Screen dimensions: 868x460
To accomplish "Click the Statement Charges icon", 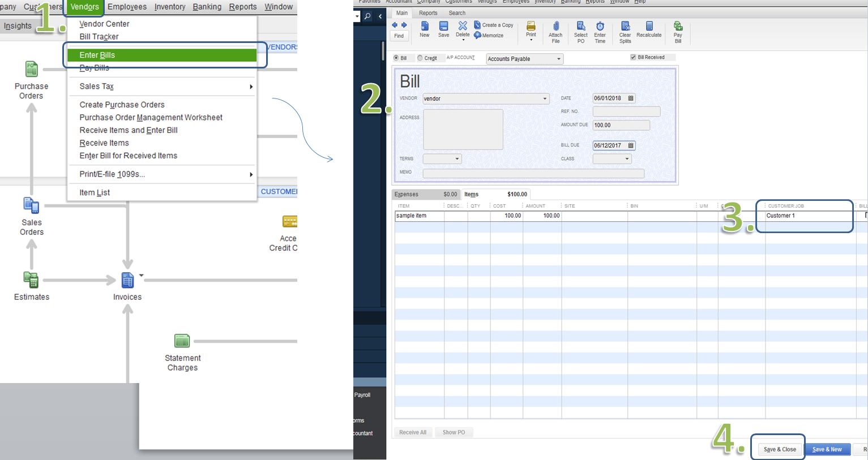I will 182,341.
